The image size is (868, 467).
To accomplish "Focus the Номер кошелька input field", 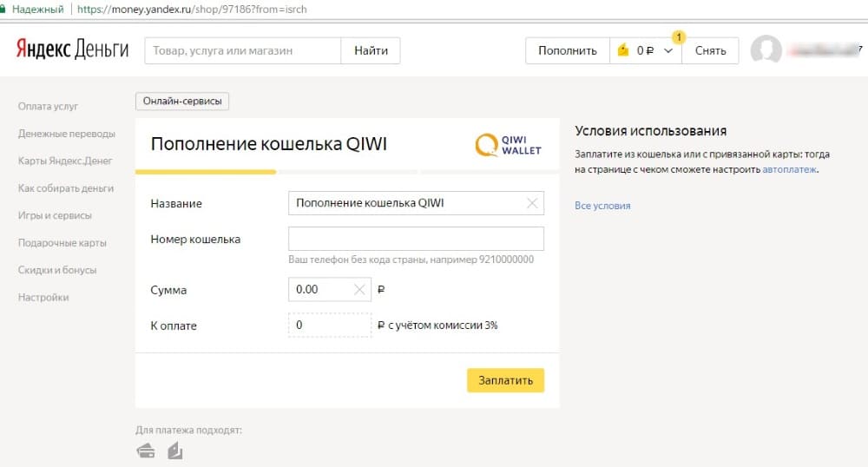I will pyautogui.click(x=416, y=239).
